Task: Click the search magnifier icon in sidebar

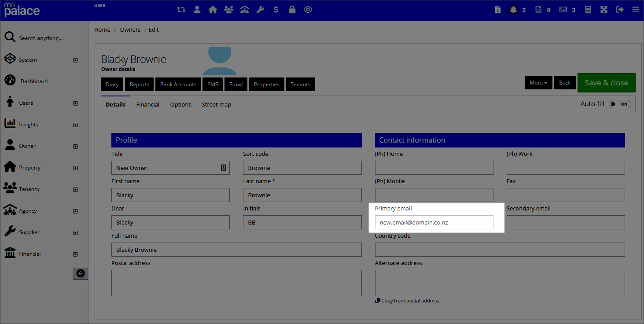Action: pos(10,37)
